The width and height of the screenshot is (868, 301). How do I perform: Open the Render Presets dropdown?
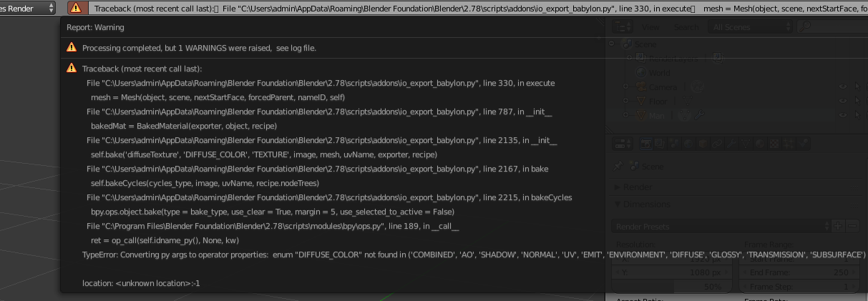pyautogui.click(x=722, y=227)
